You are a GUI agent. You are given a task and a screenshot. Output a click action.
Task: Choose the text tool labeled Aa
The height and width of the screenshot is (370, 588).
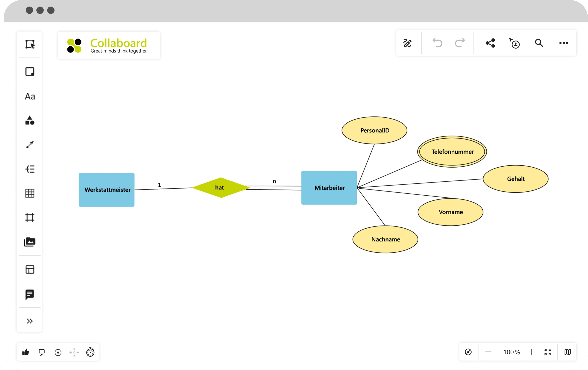pyautogui.click(x=30, y=96)
